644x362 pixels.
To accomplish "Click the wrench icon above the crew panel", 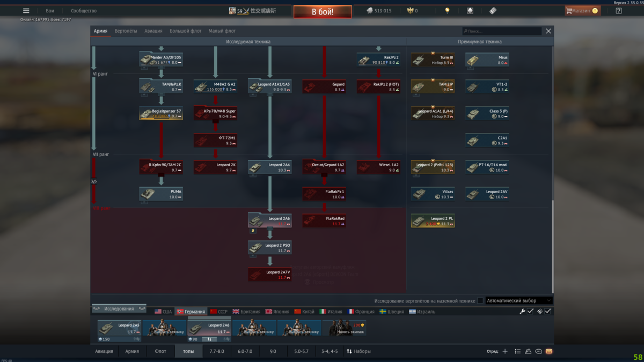I will click(521, 311).
